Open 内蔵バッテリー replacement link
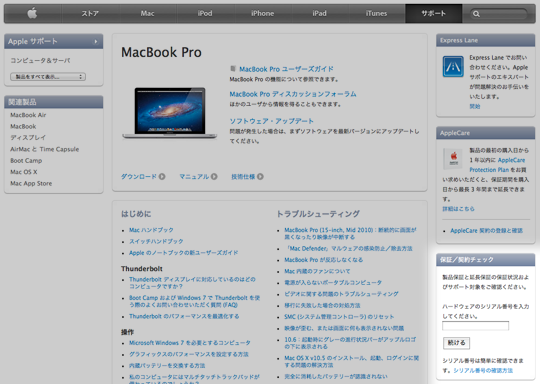This screenshot has height=384, width=540. [167, 366]
